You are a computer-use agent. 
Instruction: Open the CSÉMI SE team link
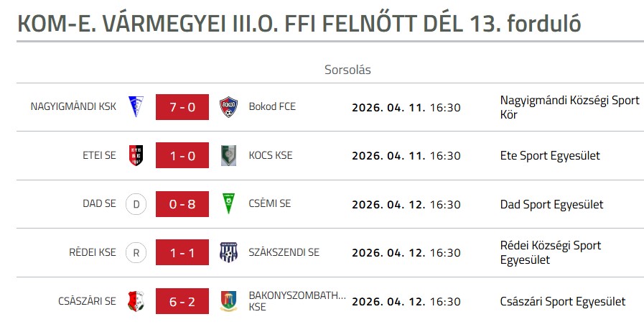pos(269,204)
